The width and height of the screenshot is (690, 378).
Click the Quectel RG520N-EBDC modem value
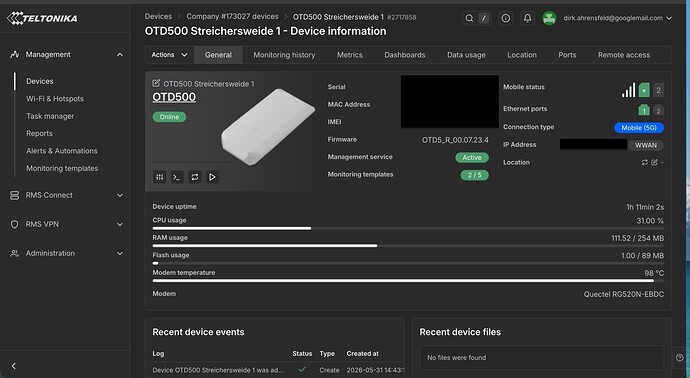tap(624, 294)
